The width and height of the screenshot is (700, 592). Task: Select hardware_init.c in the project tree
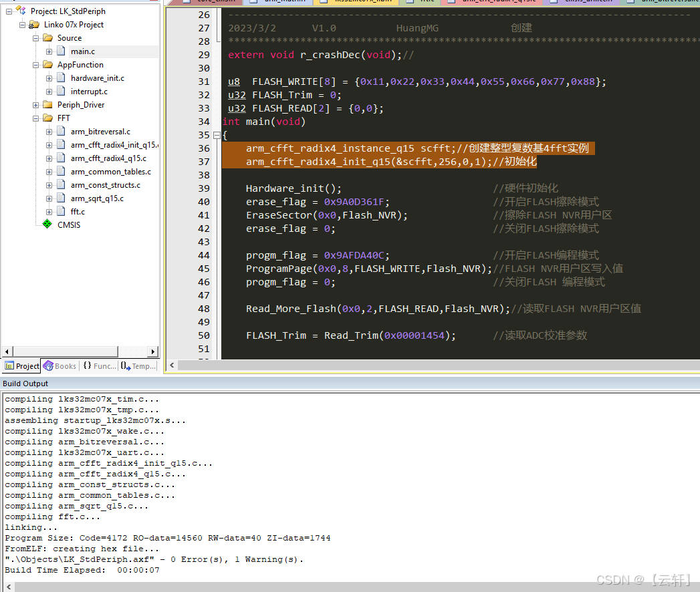click(98, 79)
